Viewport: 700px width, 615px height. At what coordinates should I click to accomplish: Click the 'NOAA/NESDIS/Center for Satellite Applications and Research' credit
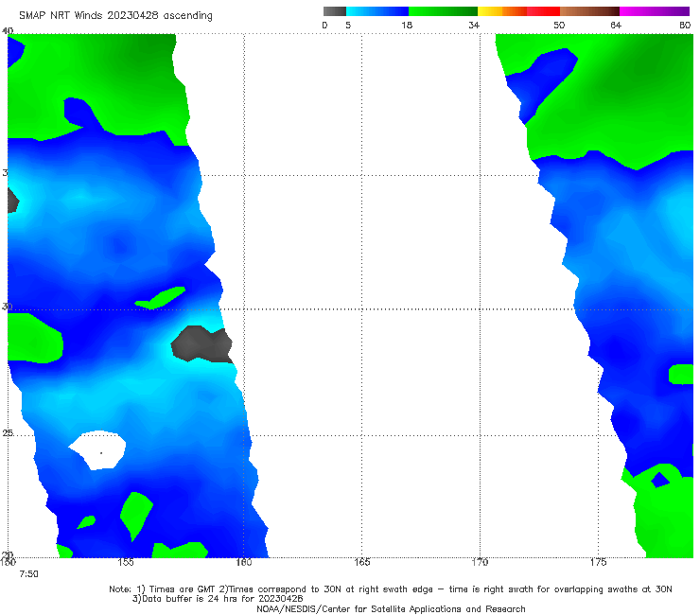[391, 608]
